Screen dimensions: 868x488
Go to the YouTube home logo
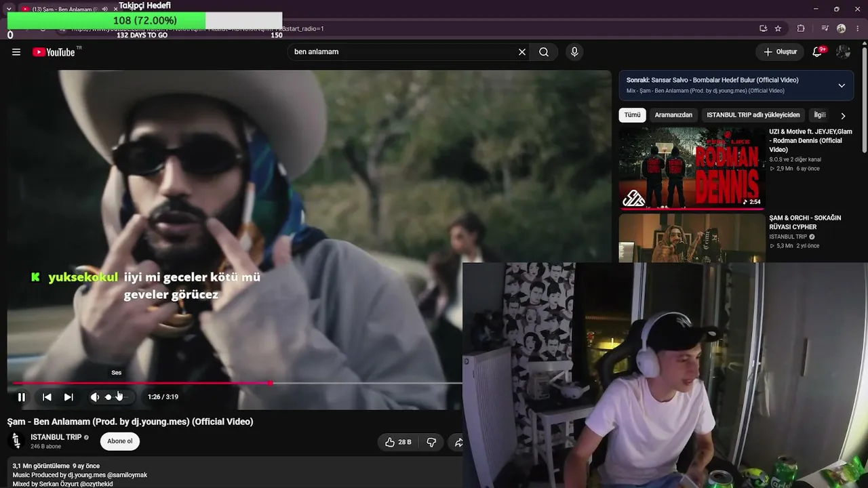[54, 52]
